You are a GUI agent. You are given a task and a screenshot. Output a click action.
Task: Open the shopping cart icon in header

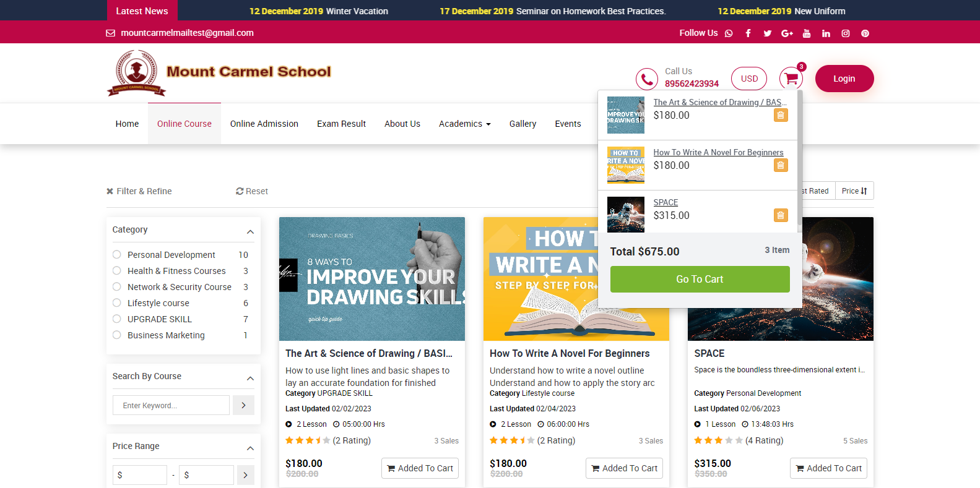click(x=791, y=79)
